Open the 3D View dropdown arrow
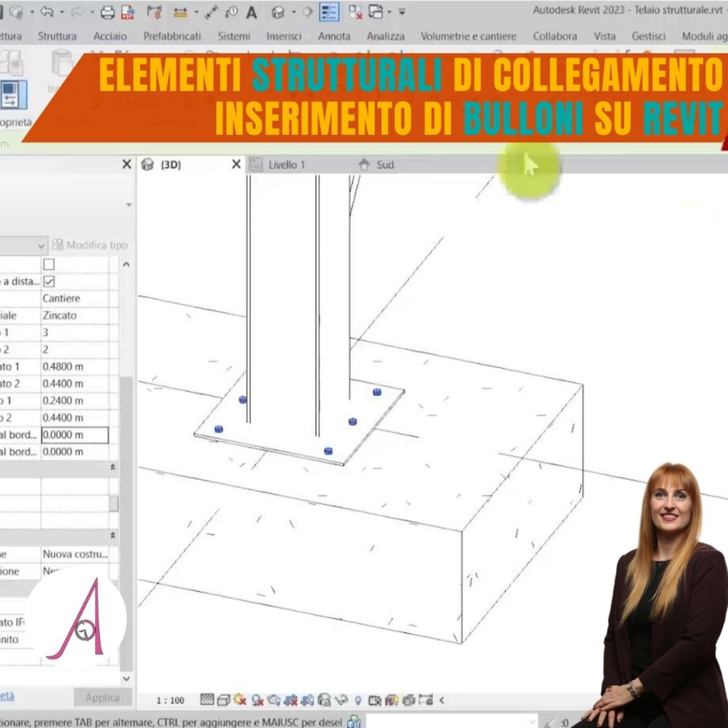728x728 pixels. point(294,12)
